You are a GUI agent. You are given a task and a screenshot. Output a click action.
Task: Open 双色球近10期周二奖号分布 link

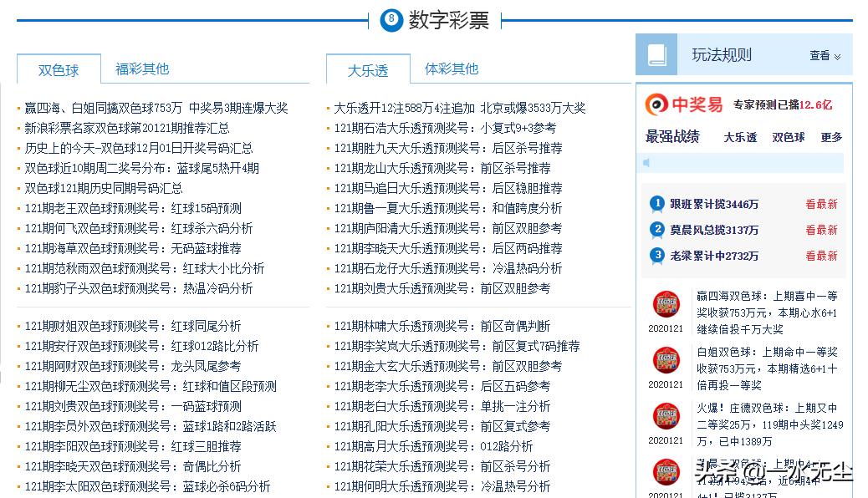click(141, 168)
